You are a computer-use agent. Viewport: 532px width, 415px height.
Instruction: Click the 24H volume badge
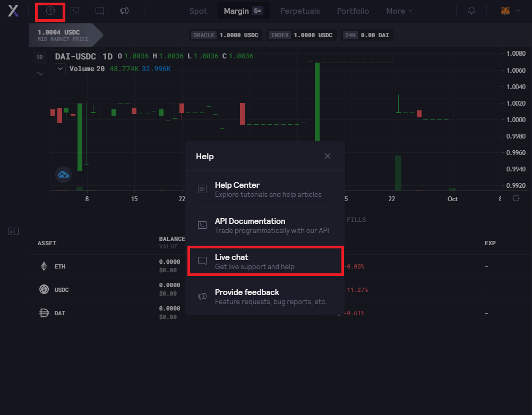(367, 35)
